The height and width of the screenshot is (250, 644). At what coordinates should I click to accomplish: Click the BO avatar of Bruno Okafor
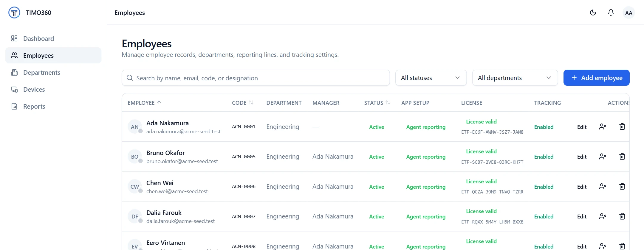click(135, 157)
